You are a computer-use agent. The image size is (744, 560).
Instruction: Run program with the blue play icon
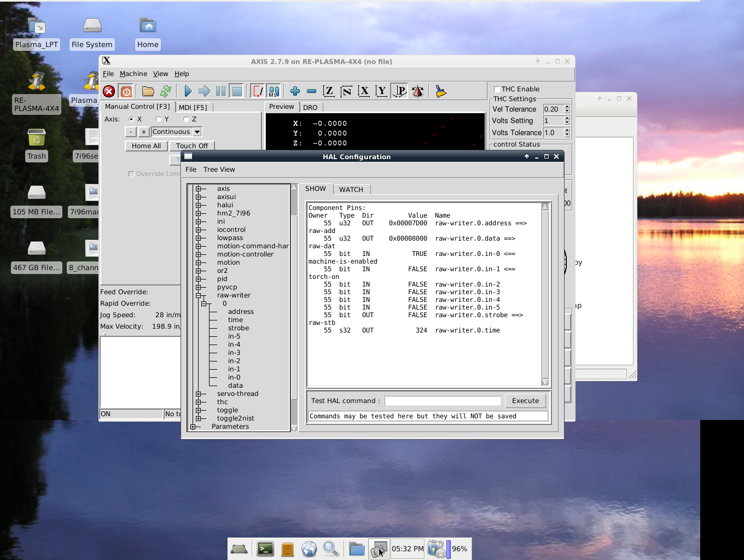[188, 91]
